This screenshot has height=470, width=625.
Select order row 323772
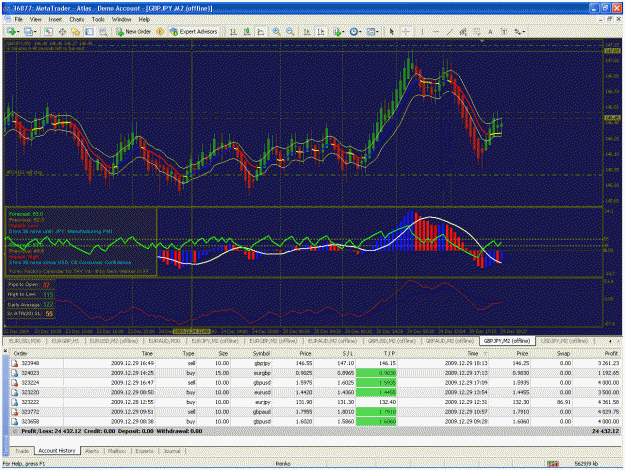tap(315, 412)
